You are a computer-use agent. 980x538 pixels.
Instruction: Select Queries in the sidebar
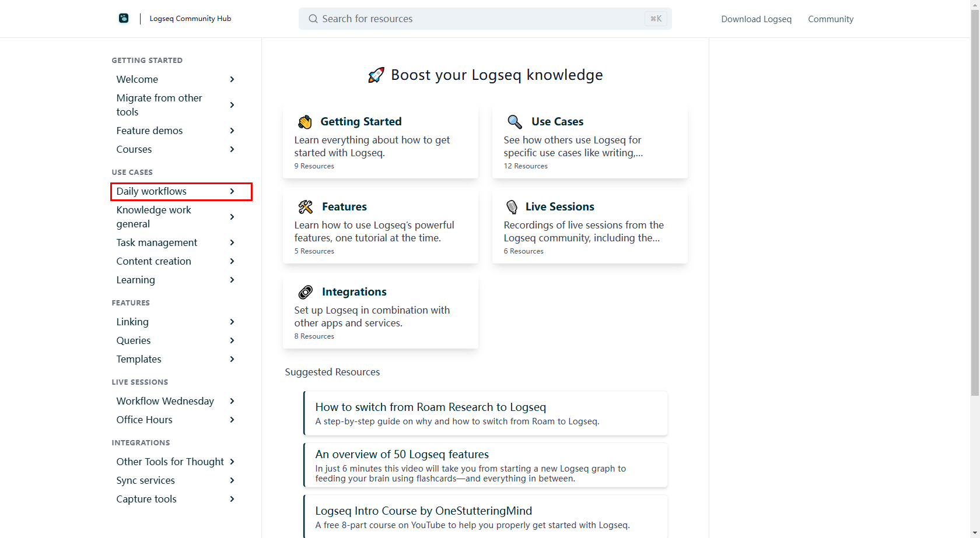pyautogui.click(x=134, y=340)
